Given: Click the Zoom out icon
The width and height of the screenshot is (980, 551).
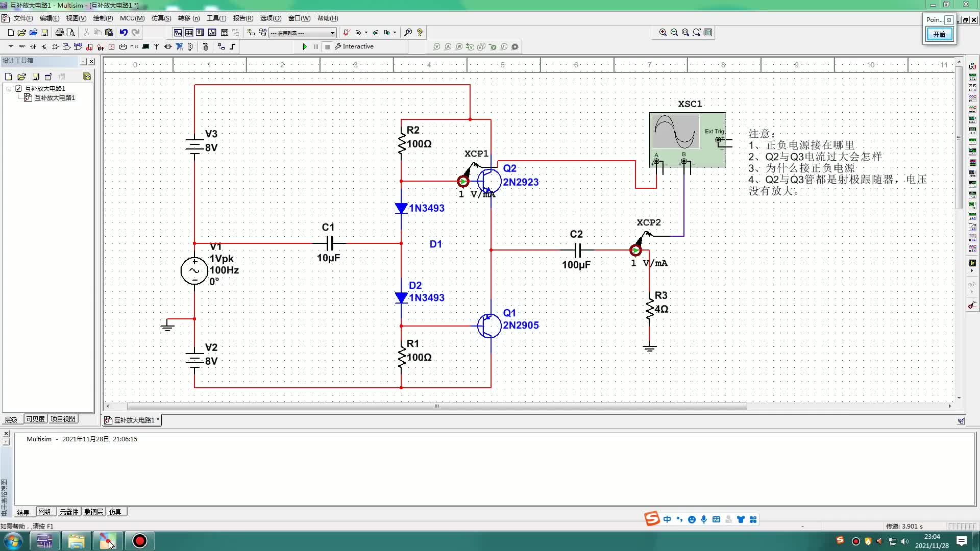Looking at the screenshot, I should [674, 32].
